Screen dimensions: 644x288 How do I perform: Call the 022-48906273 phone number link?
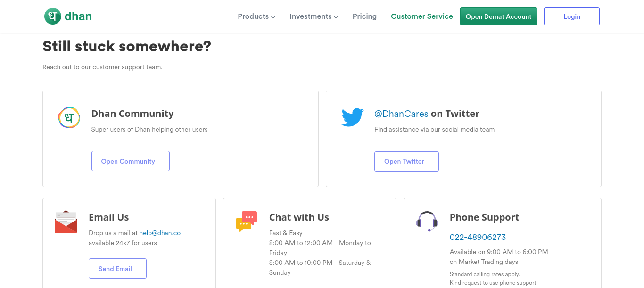(478, 237)
